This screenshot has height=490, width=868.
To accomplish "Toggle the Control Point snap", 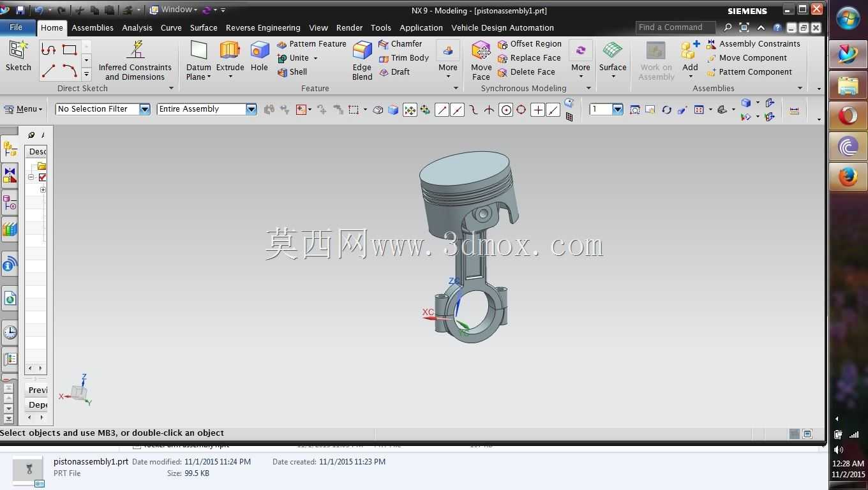I will (x=473, y=110).
